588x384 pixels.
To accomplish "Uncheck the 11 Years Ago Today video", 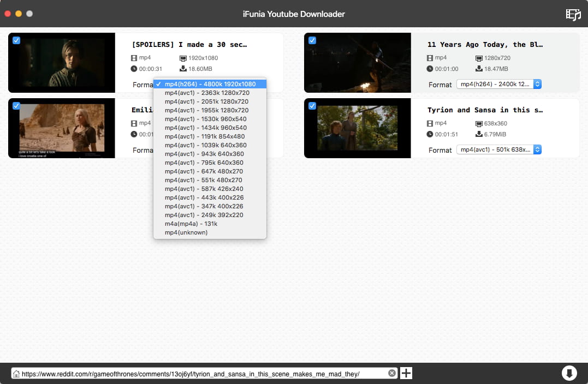I will 312,40.
